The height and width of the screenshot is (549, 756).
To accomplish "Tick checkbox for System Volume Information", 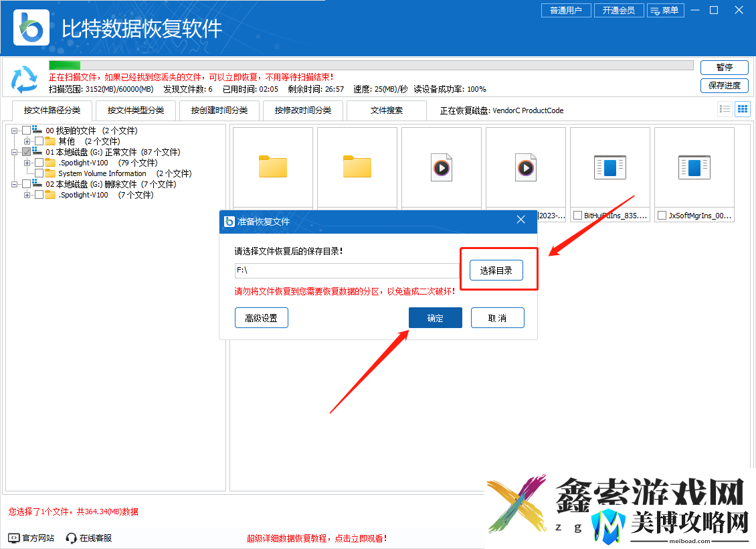I will 39,173.
